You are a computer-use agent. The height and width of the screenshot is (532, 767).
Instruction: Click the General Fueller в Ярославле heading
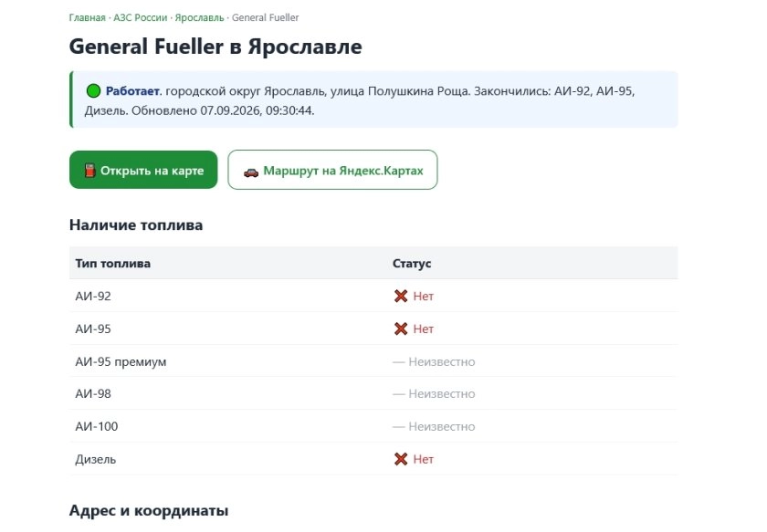point(215,47)
